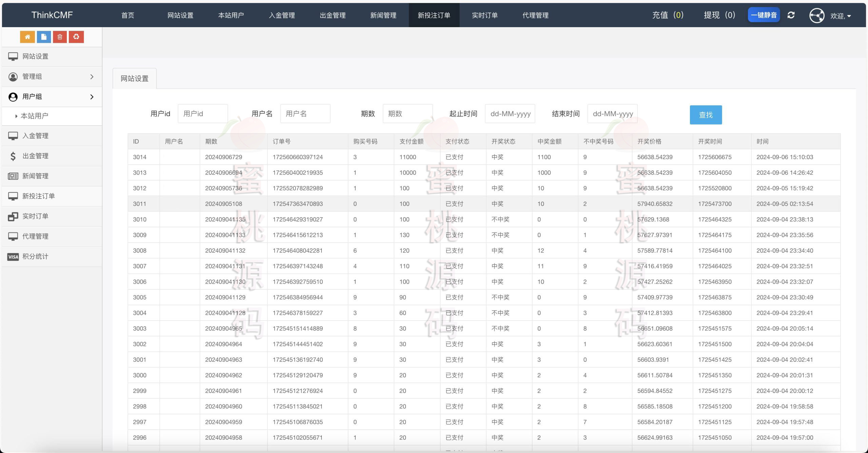This screenshot has width=868, height=453.
Task: Toggle the 一键静音 mute button
Action: coord(764,15)
